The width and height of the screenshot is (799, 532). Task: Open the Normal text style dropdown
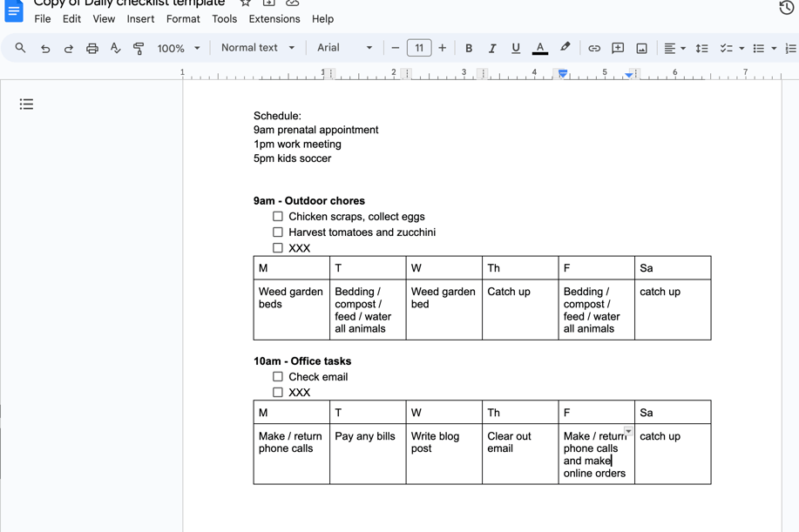pyautogui.click(x=258, y=48)
